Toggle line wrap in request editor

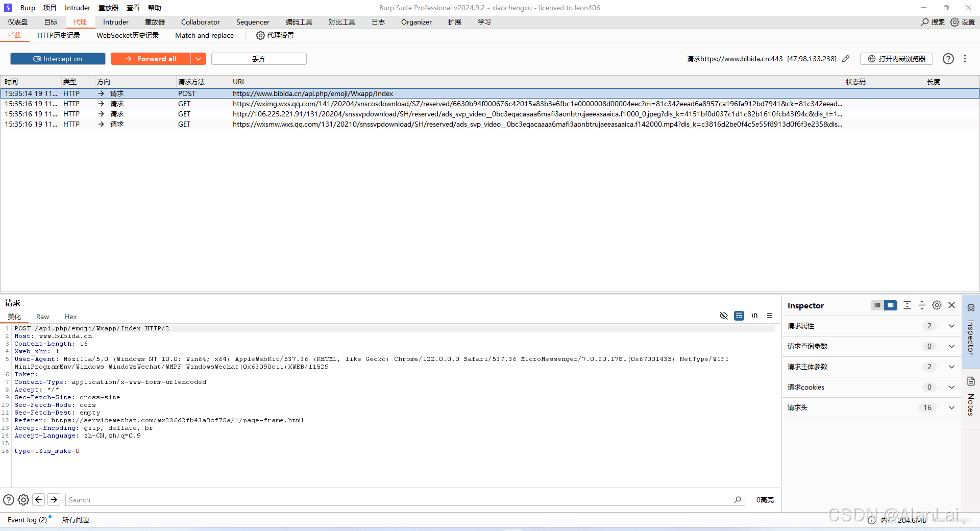739,316
